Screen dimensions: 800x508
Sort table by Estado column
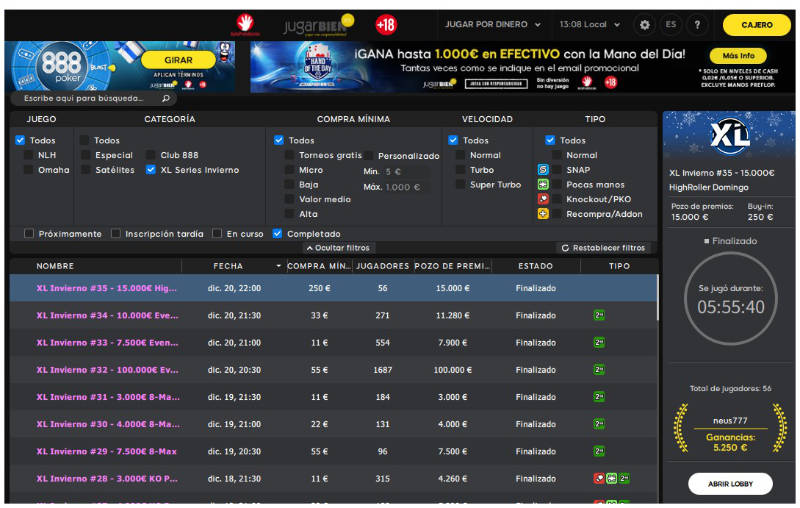pos(535,266)
